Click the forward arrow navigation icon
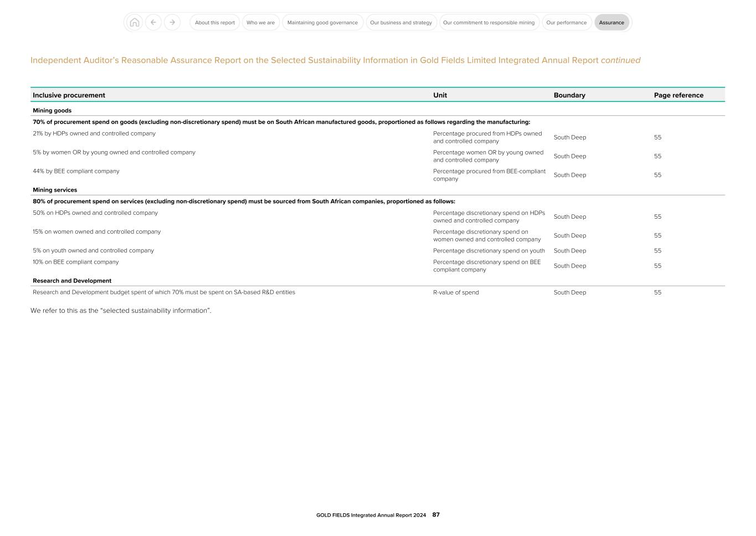The height and width of the screenshot is (536, 756). point(172,22)
